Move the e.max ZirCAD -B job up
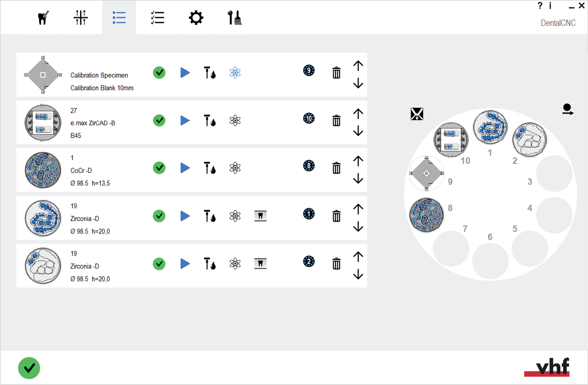 358,113
